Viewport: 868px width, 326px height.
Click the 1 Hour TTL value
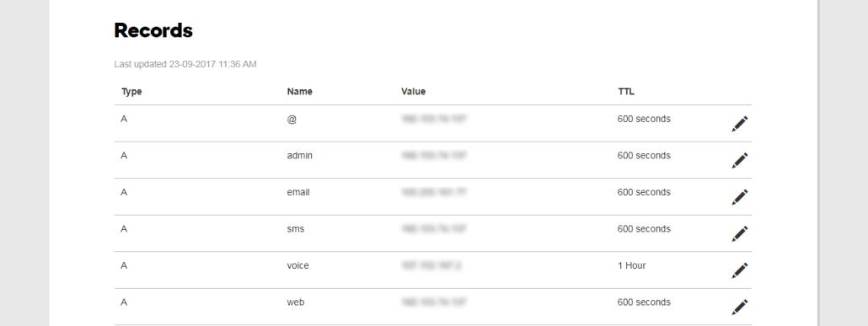pyautogui.click(x=632, y=265)
